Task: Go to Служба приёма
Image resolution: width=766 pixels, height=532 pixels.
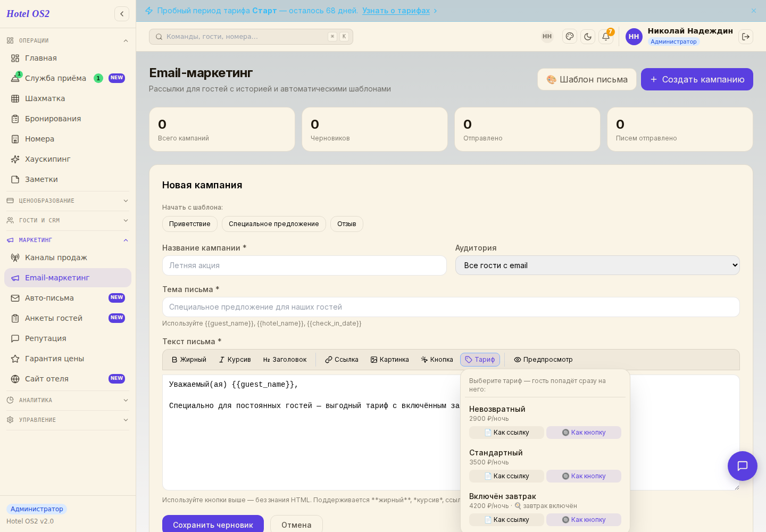Action: click(68, 78)
